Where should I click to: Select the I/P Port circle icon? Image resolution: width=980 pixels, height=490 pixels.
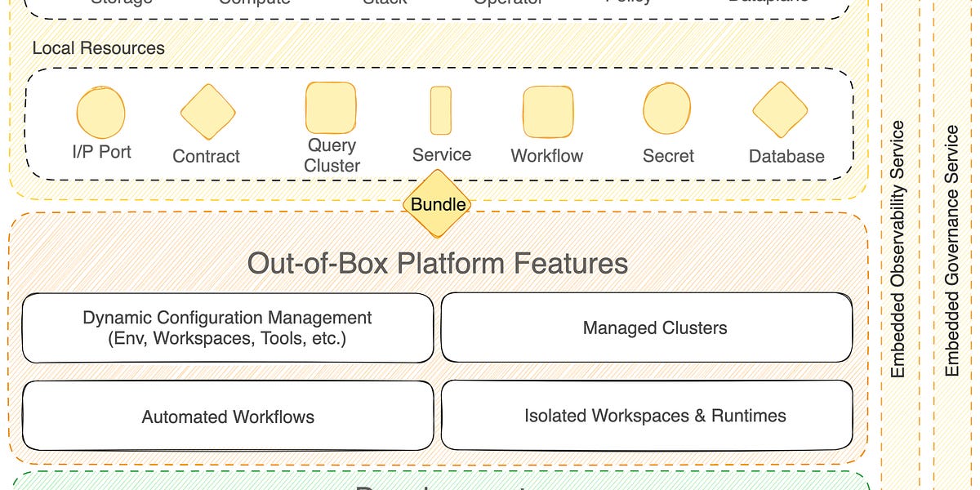point(101,110)
